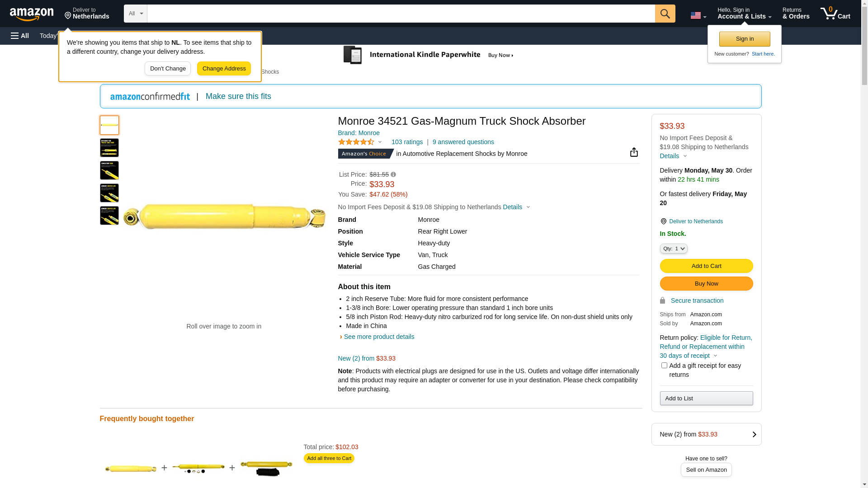Click the share icon near title

pyautogui.click(x=634, y=152)
